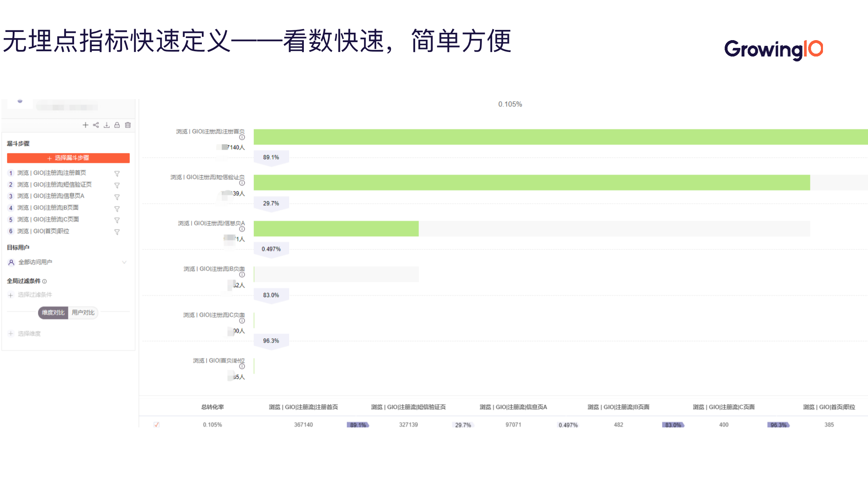Click the share icon in the panel toolbar

(x=96, y=125)
